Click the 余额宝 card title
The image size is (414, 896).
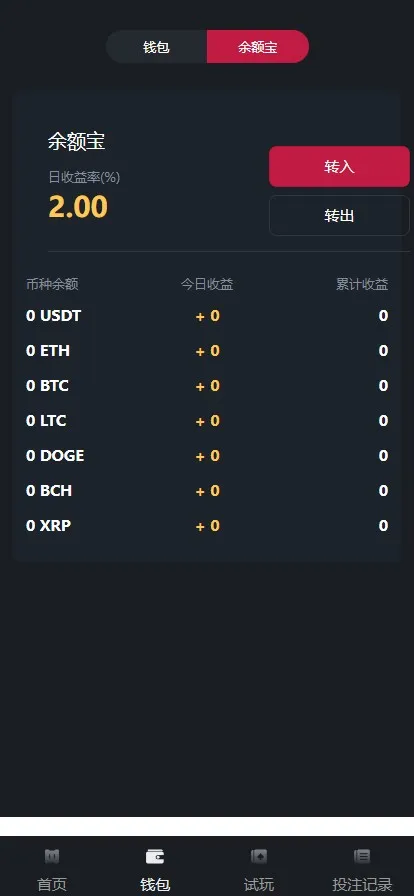(77, 141)
